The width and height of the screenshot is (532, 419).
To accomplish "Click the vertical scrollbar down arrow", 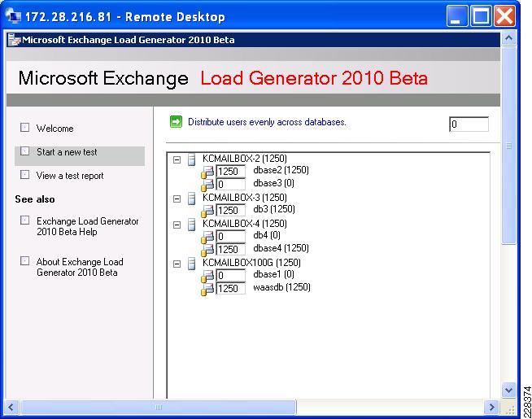I will tap(508, 391).
